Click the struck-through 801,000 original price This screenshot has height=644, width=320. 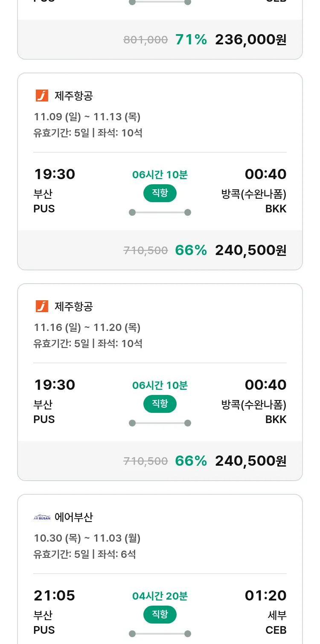point(145,40)
